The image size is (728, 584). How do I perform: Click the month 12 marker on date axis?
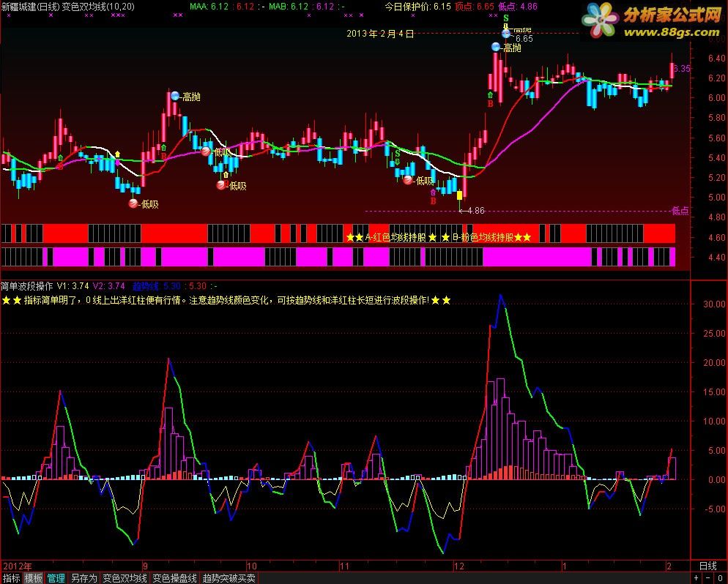pos(458,566)
